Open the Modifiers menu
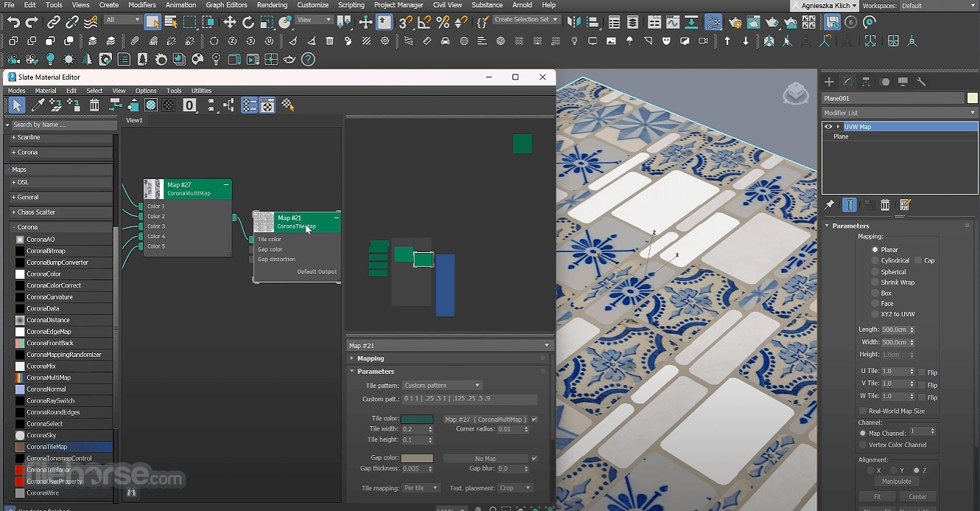The width and height of the screenshot is (980, 511). tap(142, 5)
